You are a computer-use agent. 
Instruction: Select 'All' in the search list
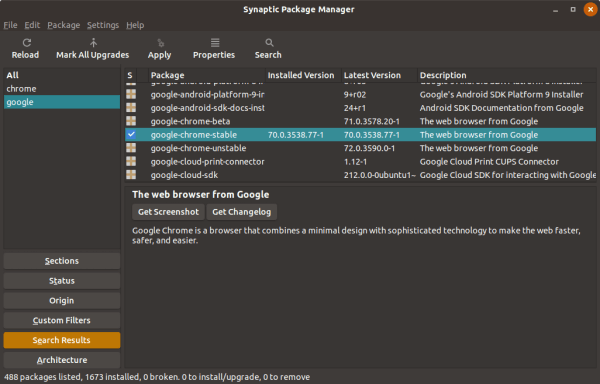62,75
